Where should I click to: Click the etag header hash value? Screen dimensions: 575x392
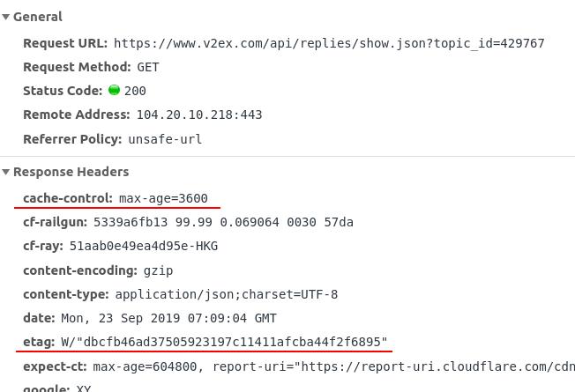pyautogui.click(x=224, y=342)
